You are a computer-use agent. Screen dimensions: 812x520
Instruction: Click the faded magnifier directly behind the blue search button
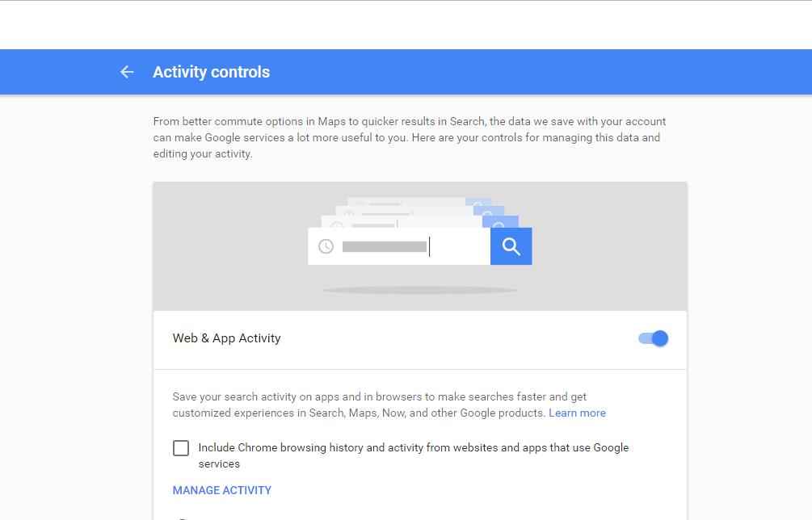coord(500,223)
